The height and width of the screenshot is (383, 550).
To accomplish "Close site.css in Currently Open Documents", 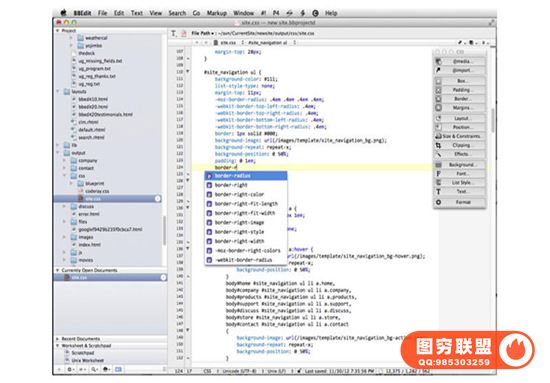I will (x=163, y=278).
